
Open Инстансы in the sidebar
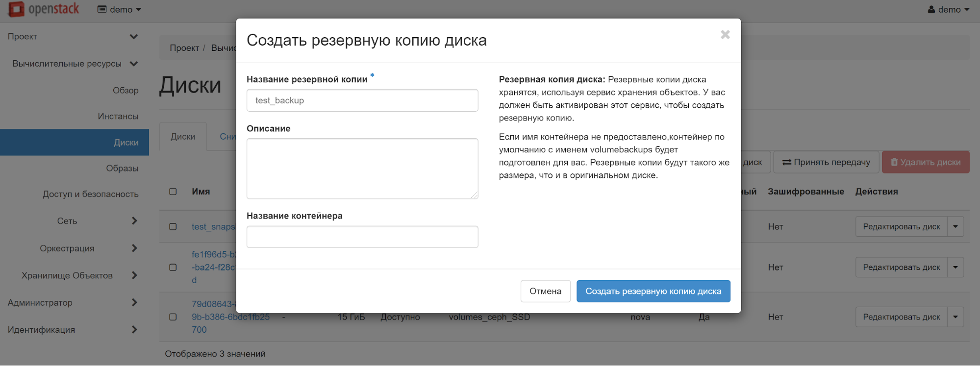[x=118, y=116]
